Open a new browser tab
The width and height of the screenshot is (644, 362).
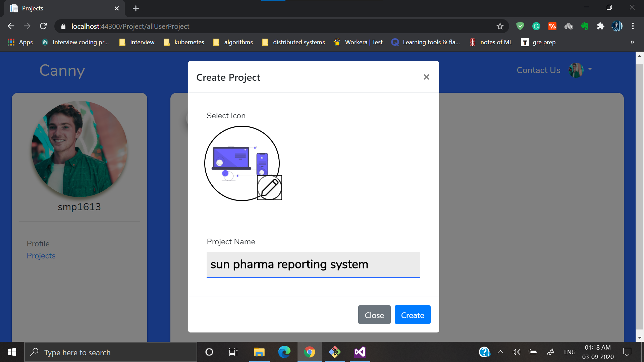(136, 8)
